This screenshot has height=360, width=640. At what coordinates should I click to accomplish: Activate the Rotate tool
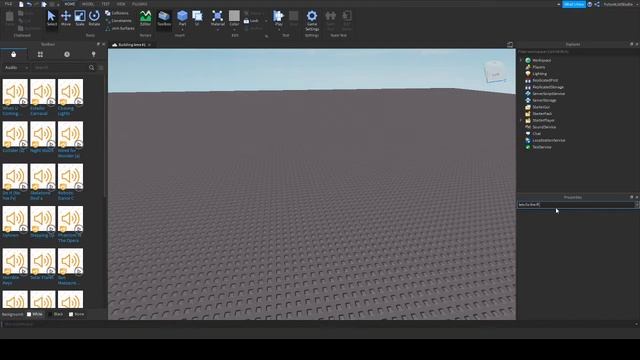(94, 18)
